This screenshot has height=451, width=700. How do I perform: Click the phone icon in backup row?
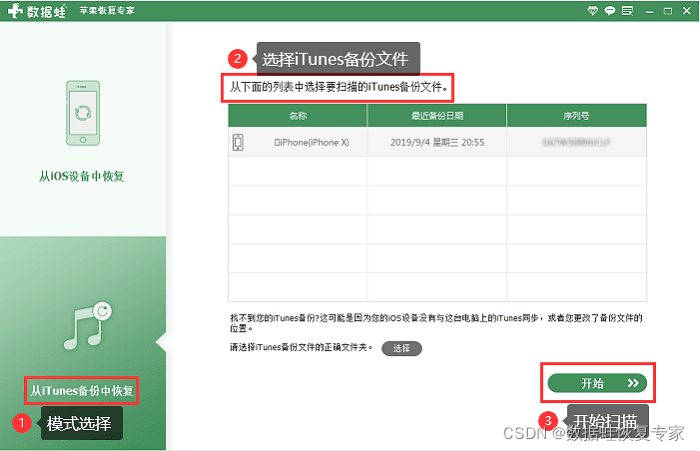click(x=238, y=142)
